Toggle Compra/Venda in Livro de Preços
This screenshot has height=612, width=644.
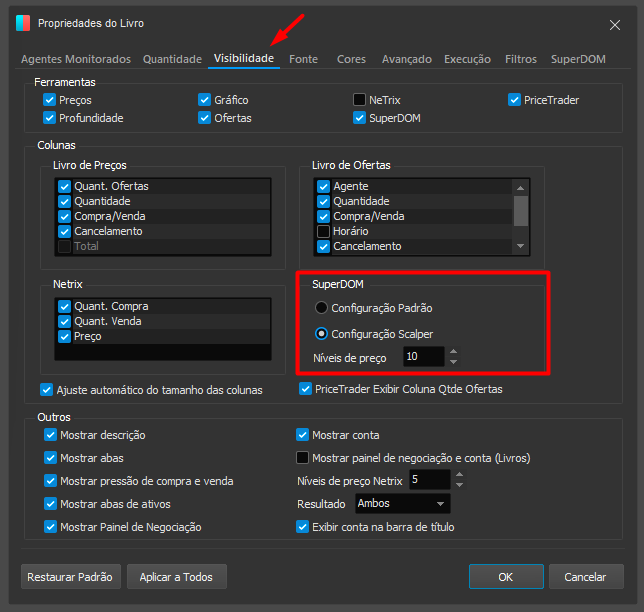(x=64, y=216)
